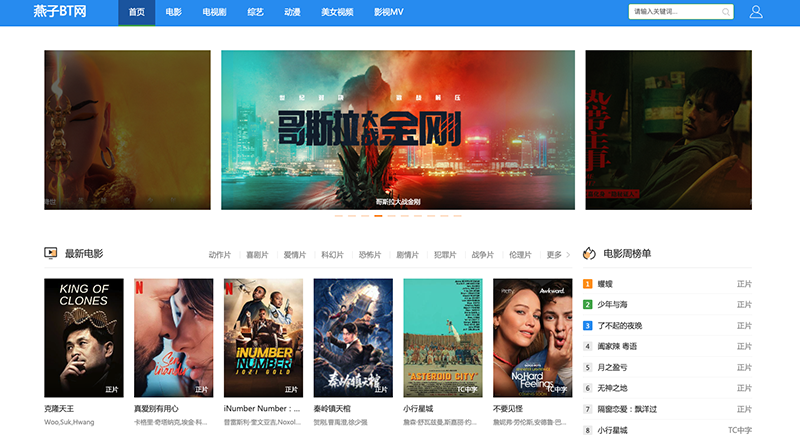
Task: Open the 秦岭镇天棺 movie poster
Action: point(353,338)
